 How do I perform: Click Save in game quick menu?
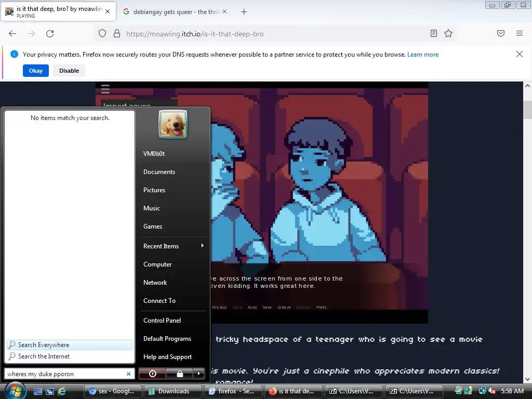tap(267, 308)
